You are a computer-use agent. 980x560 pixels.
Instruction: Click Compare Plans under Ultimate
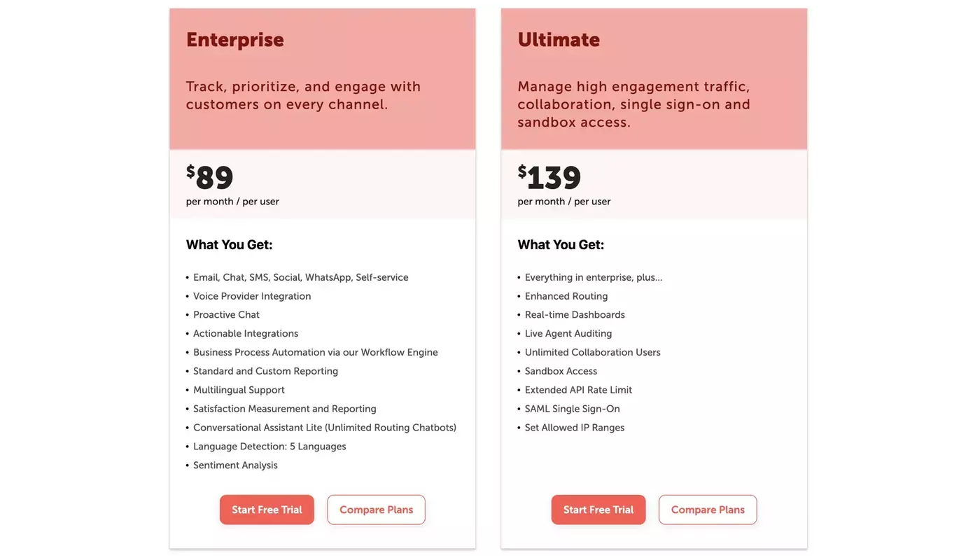coord(708,510)
